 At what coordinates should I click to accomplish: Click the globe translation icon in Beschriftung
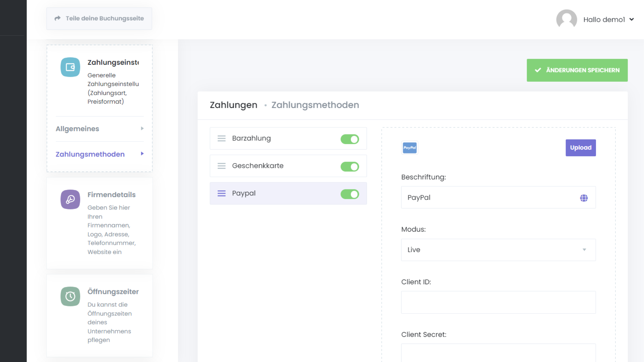coord(584,198)
